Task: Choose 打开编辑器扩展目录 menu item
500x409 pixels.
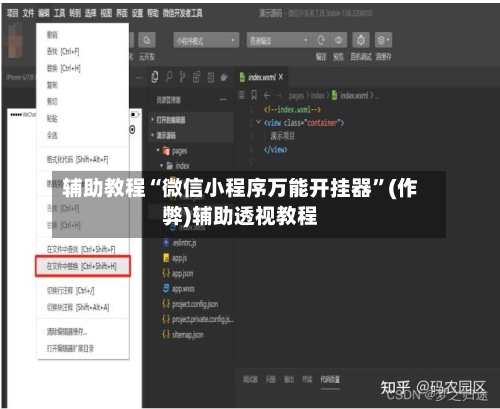Action: point(82,348)
